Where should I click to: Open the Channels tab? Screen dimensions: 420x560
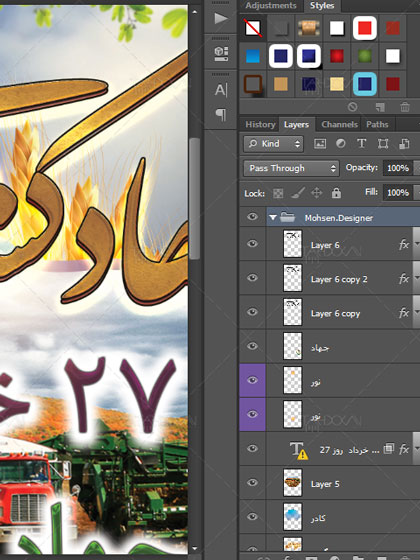(x=339, y=124)
